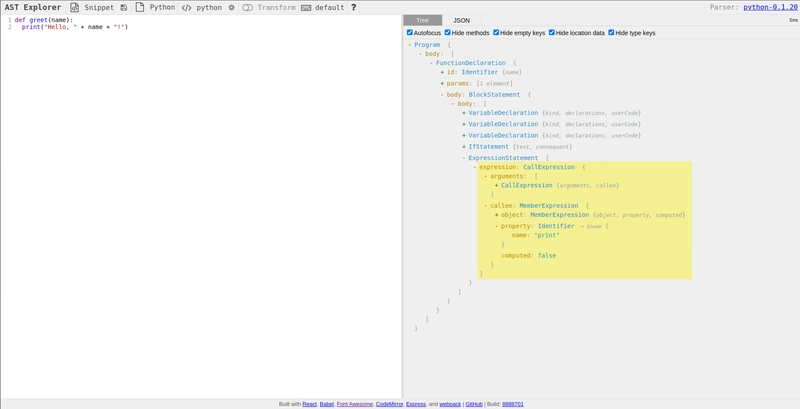Click the keyboard default keymap icon
The height and width of the screenshot is (409, 800).
click(x=306, y=8)
